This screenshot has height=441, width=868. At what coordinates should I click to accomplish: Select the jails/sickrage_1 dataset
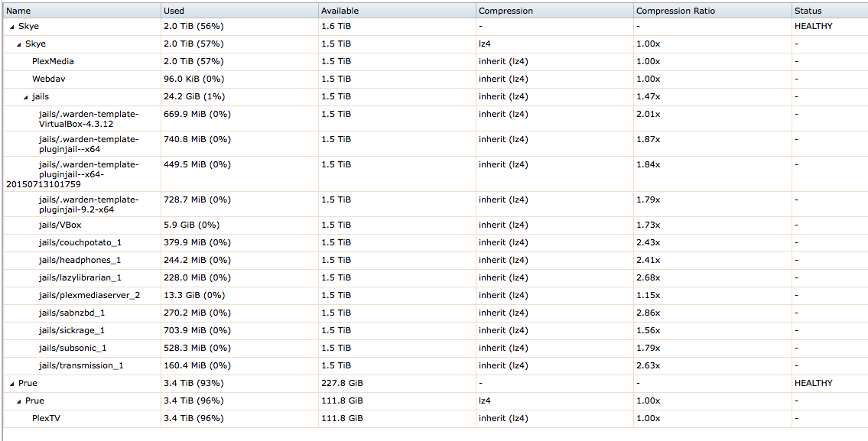coord(436,330)
